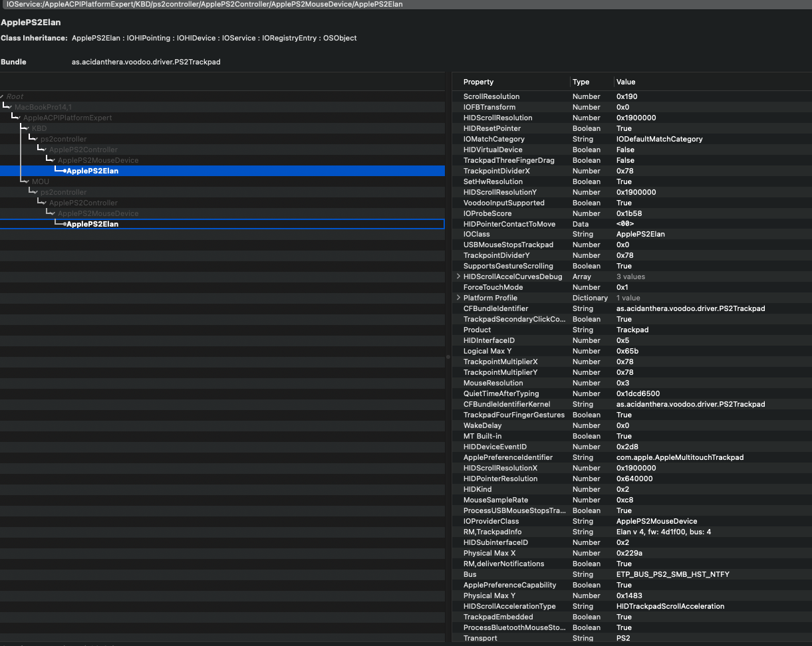
Task: Select ApplePS2Controller under the KBD branch
Action: 83,149
